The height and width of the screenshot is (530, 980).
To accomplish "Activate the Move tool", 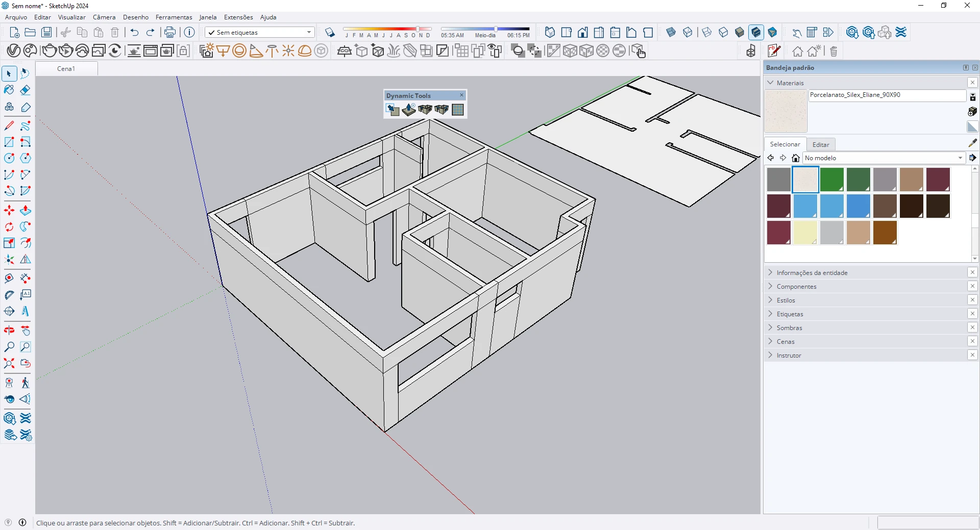I will [x=9, y=210].
